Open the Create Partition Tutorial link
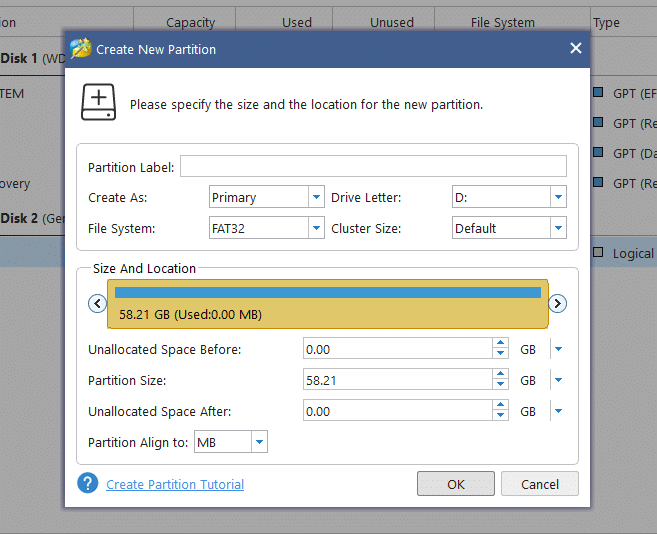The width and height of the screenshot is (657, 534). [x=175, y=485]
